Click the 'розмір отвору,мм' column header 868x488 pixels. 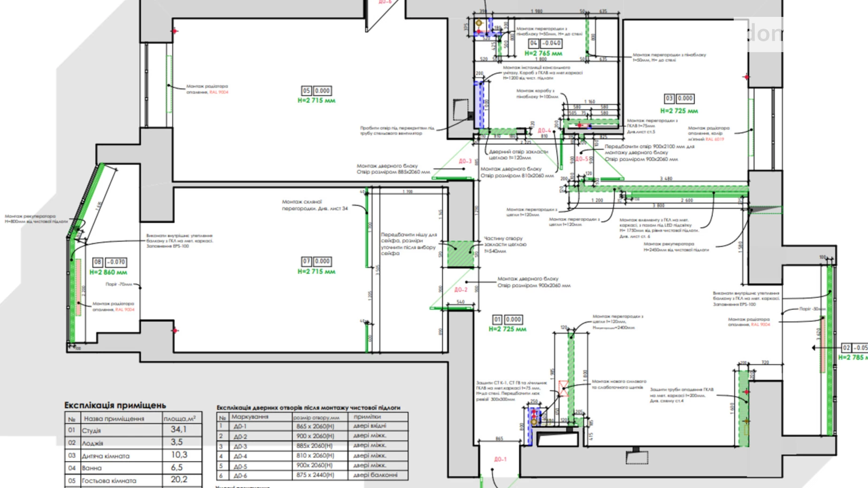[x=316, y=418]
